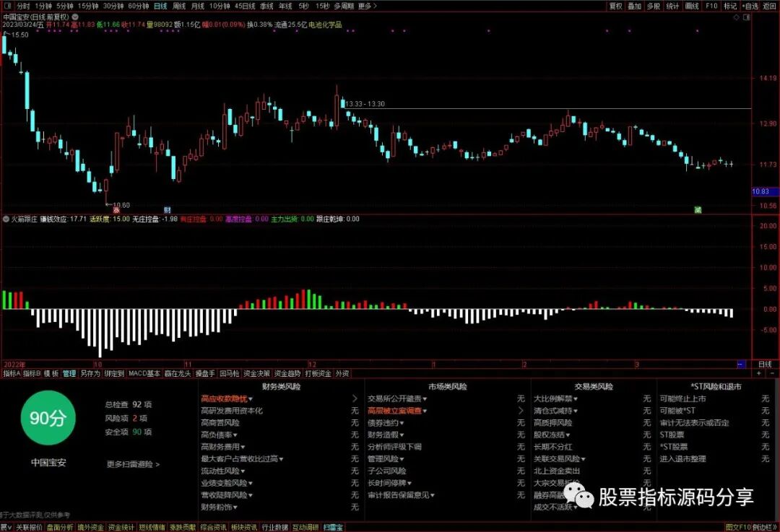Viewport: 780px width, 532px height.
Task: Expand the 高应收款隐忧 risk item
Action: point(226,398)
